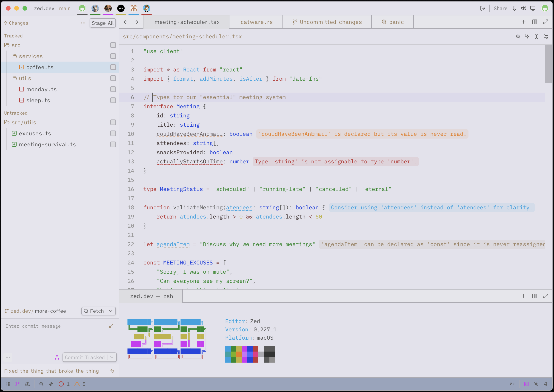The width and height of the screenshot is (554, 392).
Task: Maximize the terminal panel
Action: click(546, 296)
